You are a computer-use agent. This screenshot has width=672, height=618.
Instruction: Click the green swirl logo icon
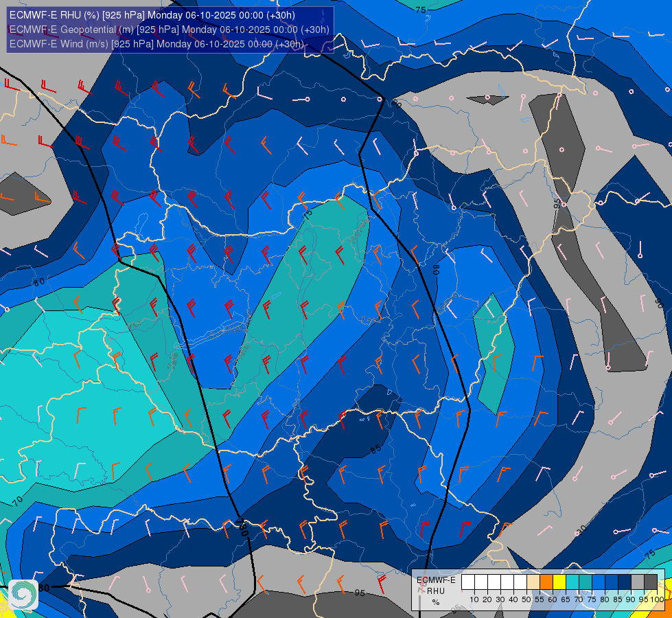[23, 595]
